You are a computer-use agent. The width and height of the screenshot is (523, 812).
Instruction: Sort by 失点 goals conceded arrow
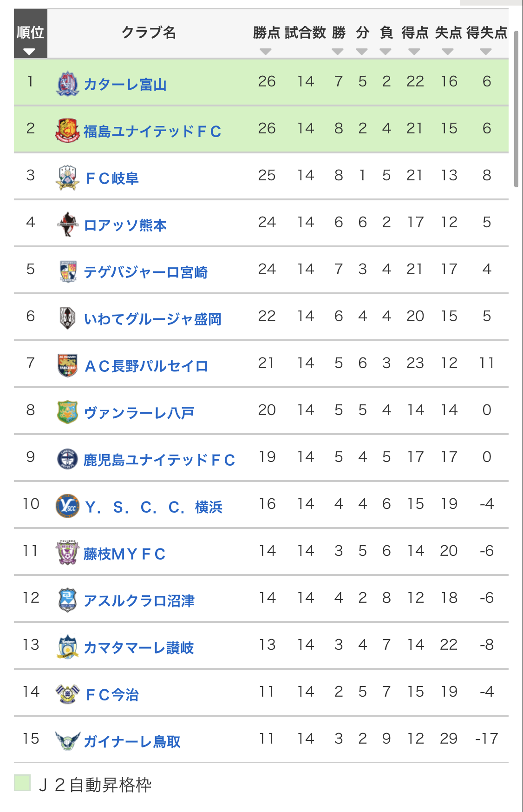(x=448, y=52)
